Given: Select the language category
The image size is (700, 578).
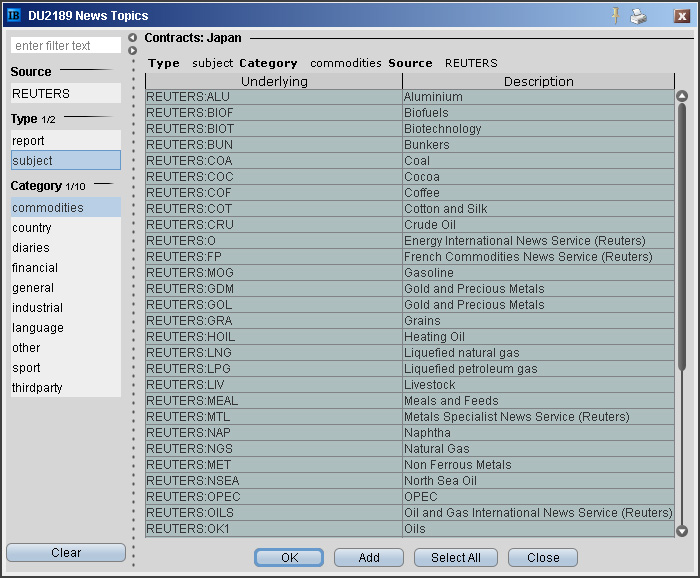Looking at the screenshot, I should point(66,328).
